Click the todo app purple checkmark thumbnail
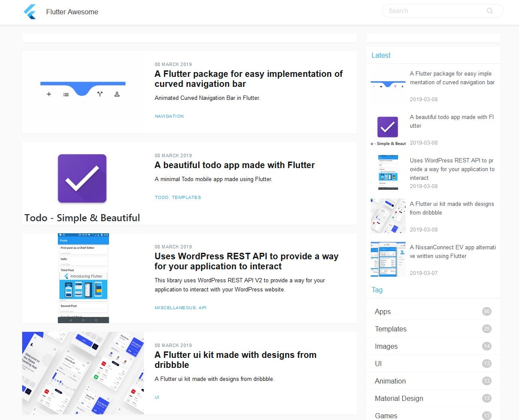Viewport: 519px width, 420px height. tap(82, 179)
